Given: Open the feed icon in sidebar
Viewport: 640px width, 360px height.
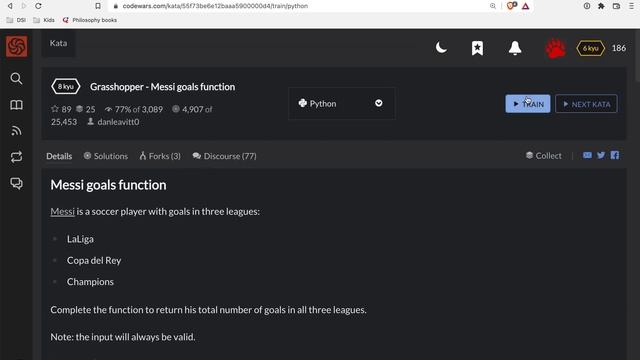Looking at the screenshot, I should [16, 131].
